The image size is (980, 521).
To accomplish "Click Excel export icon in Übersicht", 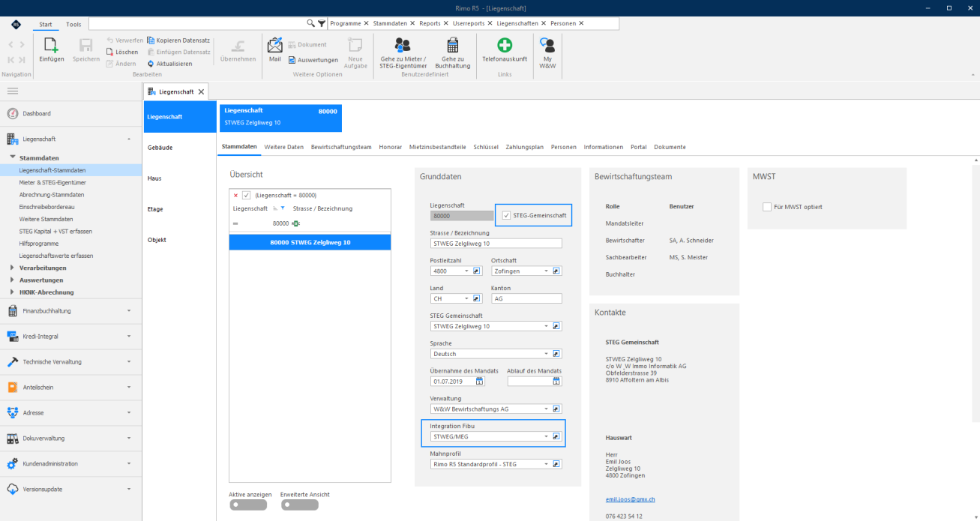I will [295, 223].
